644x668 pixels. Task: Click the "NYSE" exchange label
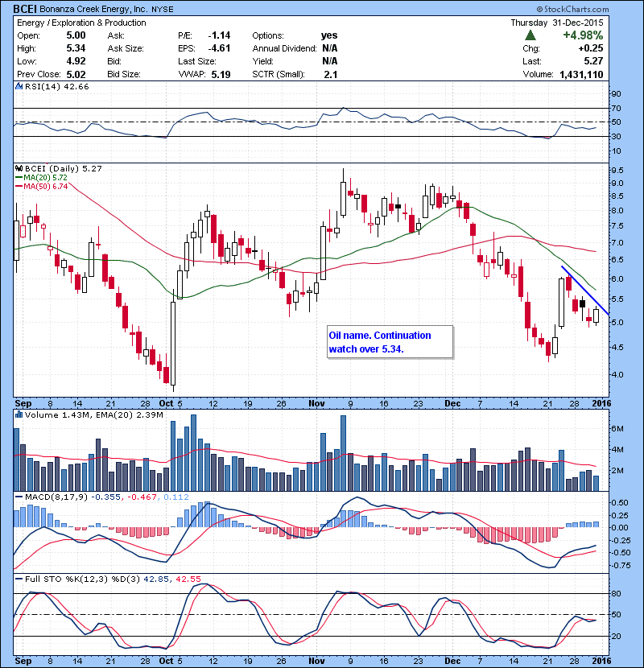pos(163,10)
